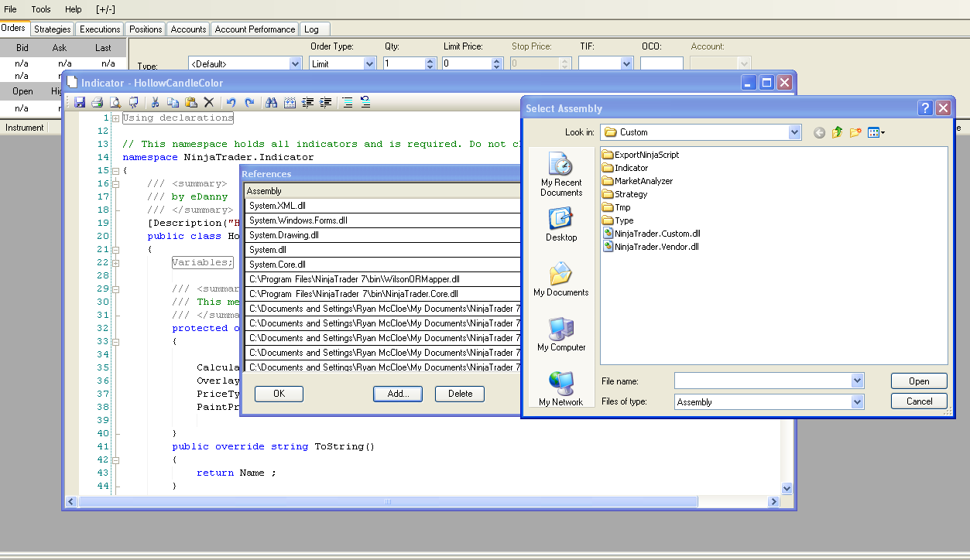Open My Computer in places bar
This screenshot has width=970, height=560.
[561, 334]
